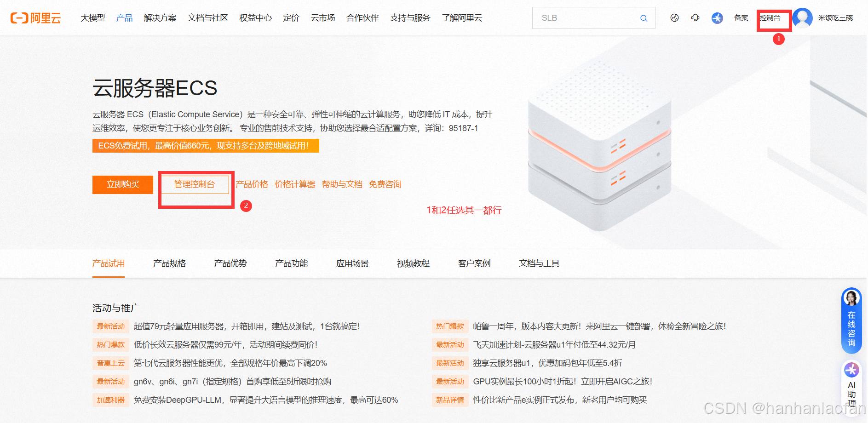Open the 定价 menu
868x423 pixels.
[x=291, y=18]
